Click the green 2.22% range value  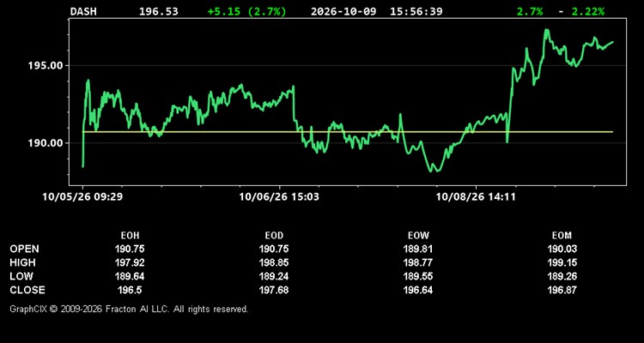[588, 11]
